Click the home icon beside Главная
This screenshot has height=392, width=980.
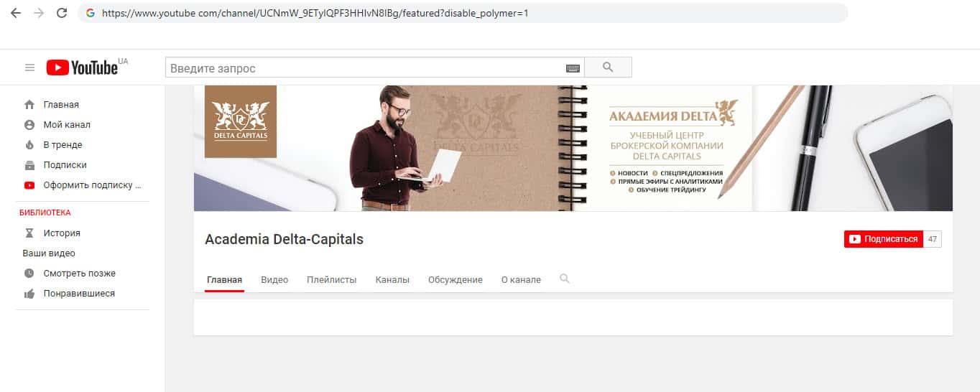tap(29, 104)
